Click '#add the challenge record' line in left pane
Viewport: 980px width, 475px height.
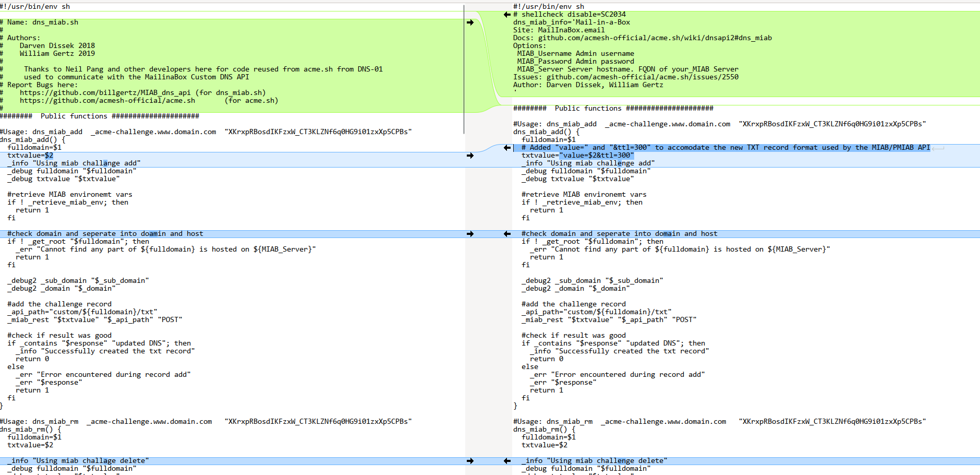coord(59,304)
